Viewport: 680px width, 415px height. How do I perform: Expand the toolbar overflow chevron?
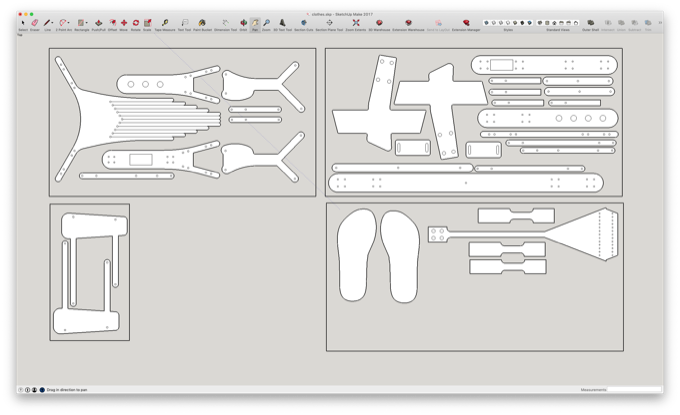click(x=660, y=23)
